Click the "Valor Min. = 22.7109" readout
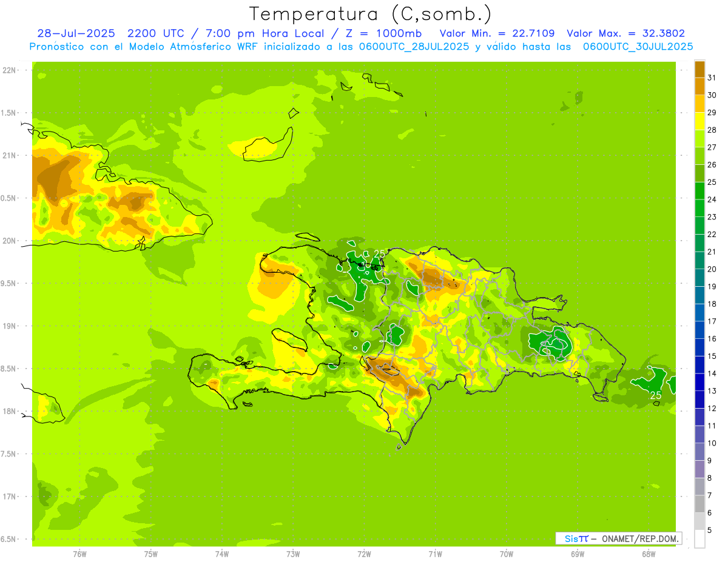728x562 pixels. point(497,33)
